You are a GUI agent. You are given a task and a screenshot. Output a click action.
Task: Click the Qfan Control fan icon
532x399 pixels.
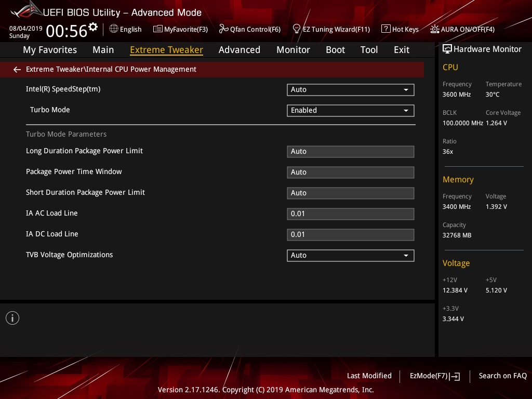[x=223, y=29]
